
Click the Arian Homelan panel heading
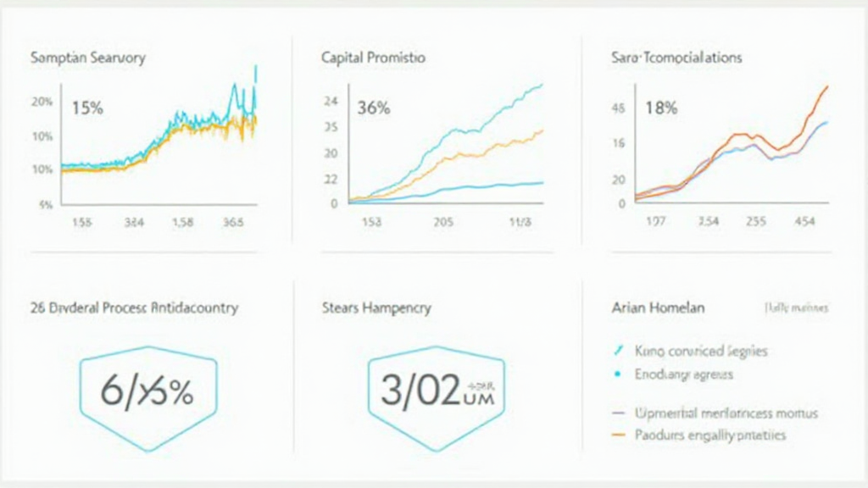(658, 308)
